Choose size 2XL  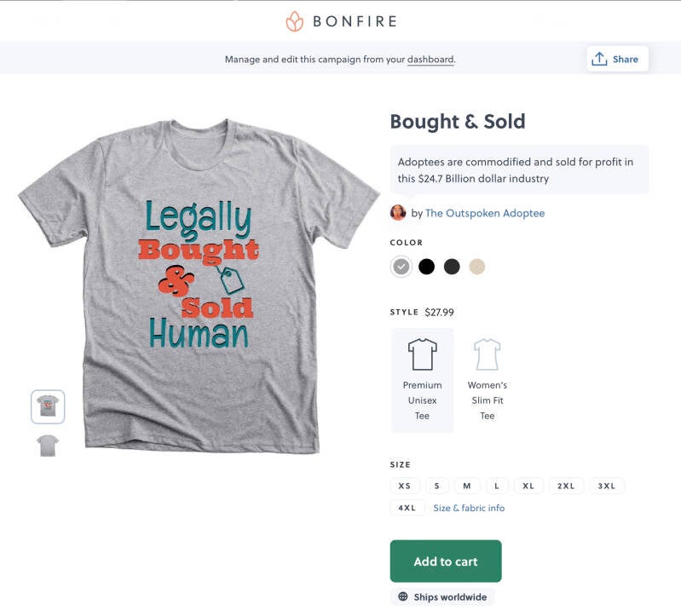tap(566, 486)
